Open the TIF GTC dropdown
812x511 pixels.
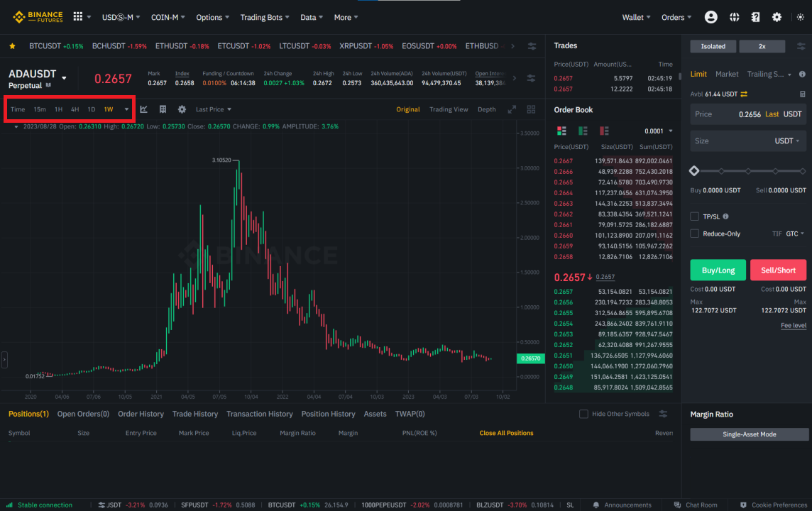tap(795, 233)
